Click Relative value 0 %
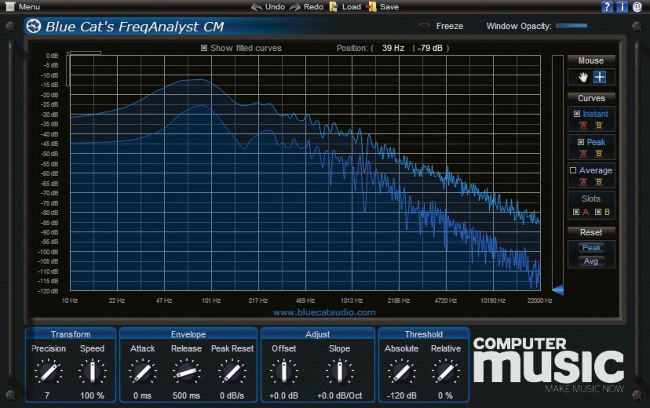 (x=445, y=396)
